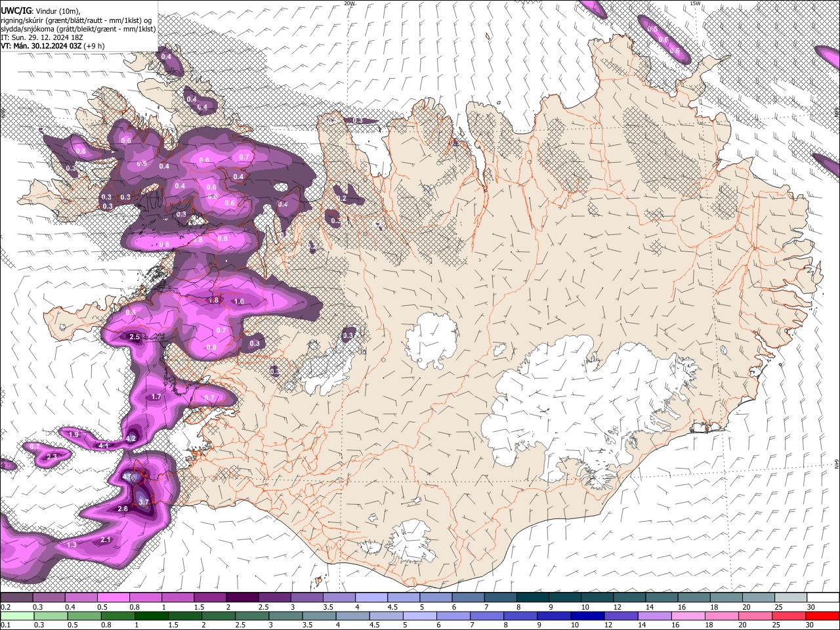
Task: Click the light pink 16–18 rain legend swatch
Action: [688, 616]
